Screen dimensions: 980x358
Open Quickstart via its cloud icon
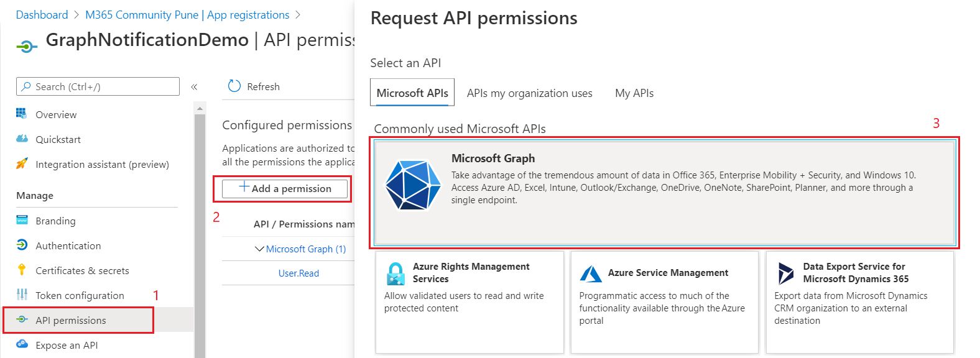[x=22, y=139]
